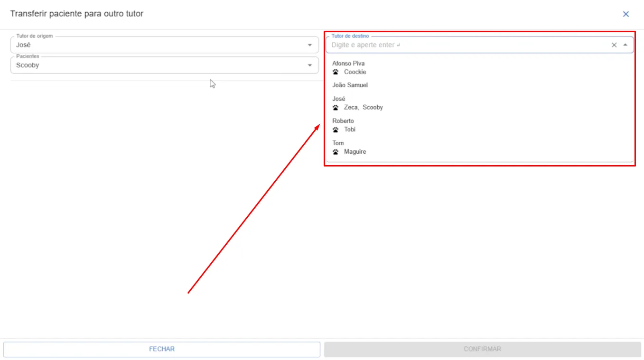Choose João Samuel as destination tutor

tap(480, 85)
